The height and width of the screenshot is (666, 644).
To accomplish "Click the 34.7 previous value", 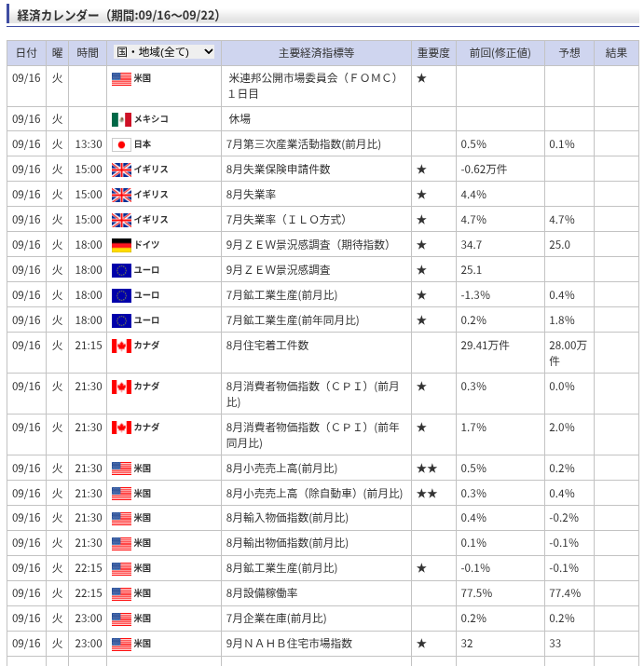I will point(472,245).
